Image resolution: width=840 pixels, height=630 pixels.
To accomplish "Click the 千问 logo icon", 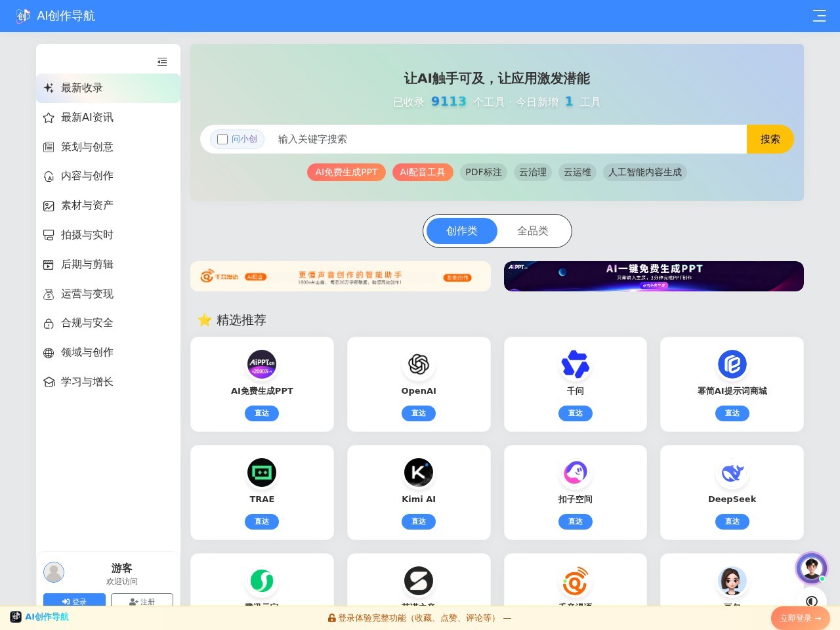I will 576,364.
